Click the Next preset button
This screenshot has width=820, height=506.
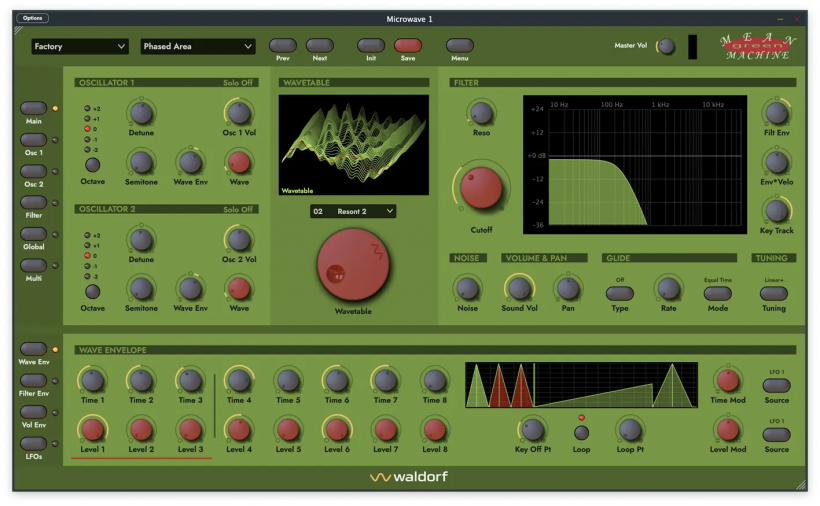320,45
